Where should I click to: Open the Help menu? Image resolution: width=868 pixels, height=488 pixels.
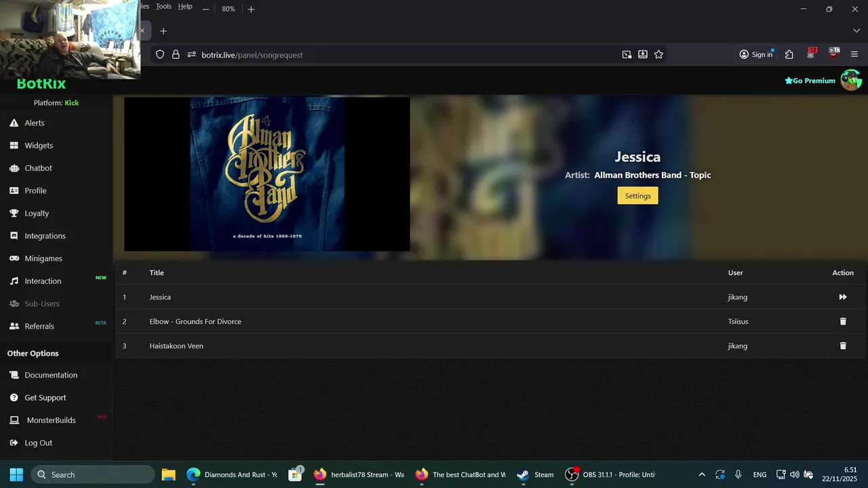185,6
